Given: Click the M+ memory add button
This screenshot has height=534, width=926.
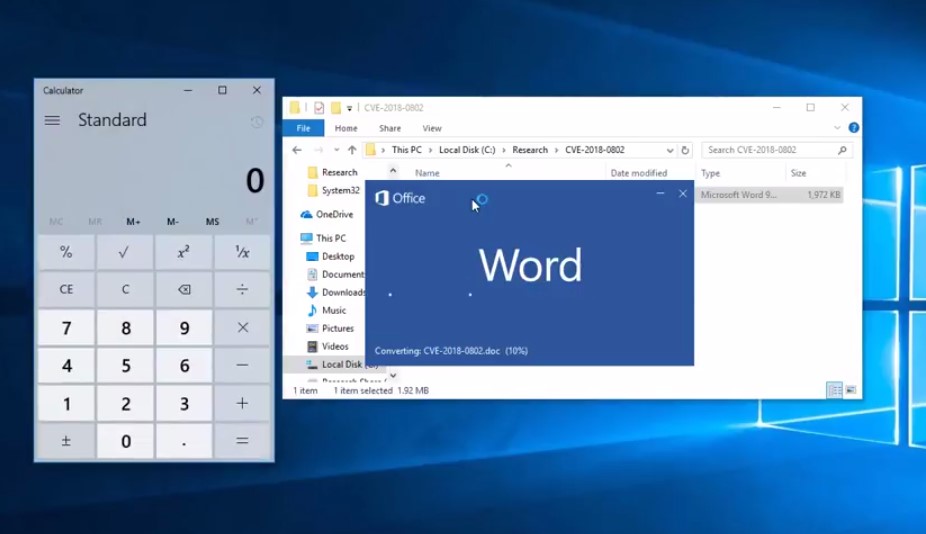Looking at the screenshot, I should click(x=134, y=221).
